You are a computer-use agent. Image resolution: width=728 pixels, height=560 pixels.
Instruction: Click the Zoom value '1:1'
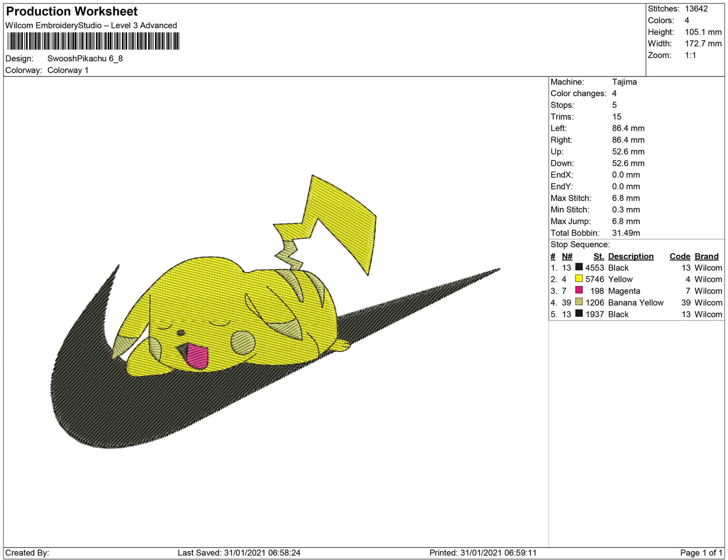click(x=690, y=55)
